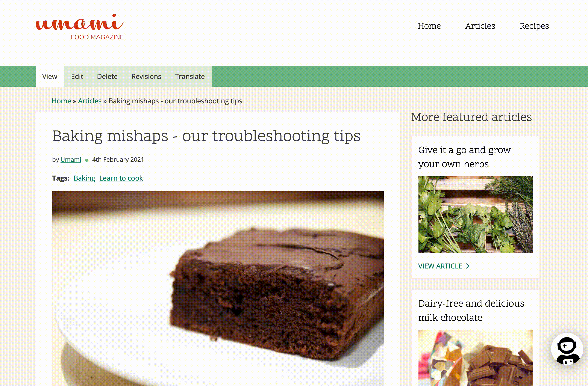The width and height of the screenshot is (588, 386).
Task: Select the Learn to cook tag
Action: click(x=121, y=178)
